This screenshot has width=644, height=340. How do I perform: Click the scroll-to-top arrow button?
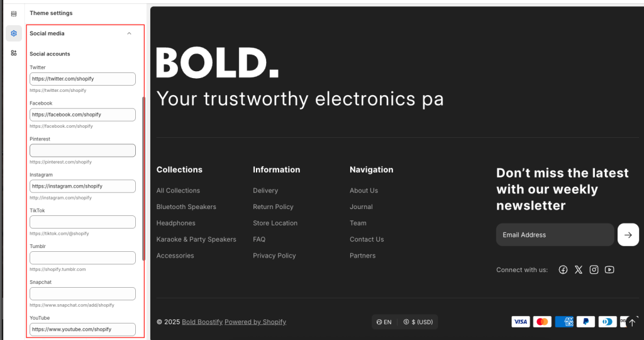point(632,322)
